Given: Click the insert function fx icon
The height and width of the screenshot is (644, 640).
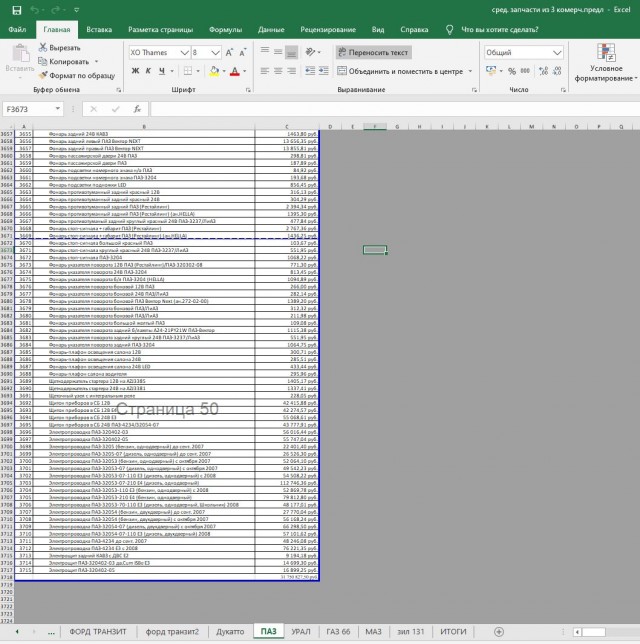Looking at the screenshot, I should (x=137, y=109).
